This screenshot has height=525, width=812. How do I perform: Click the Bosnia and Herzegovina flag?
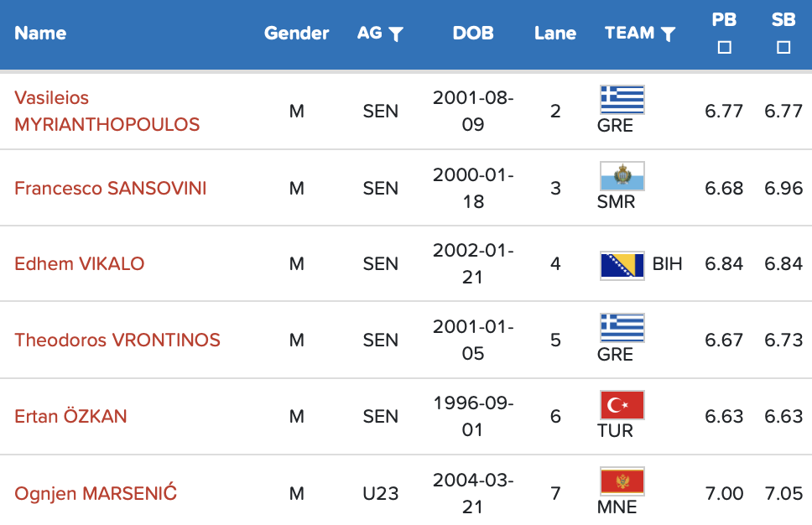click(x=622, y=265)
